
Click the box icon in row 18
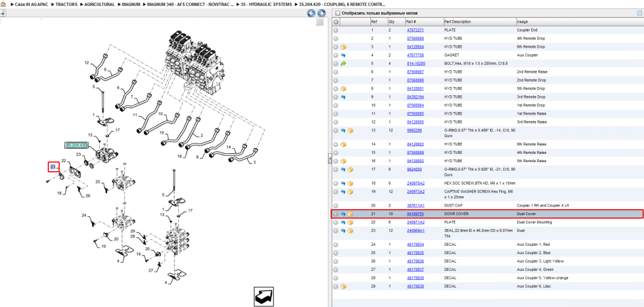click(350, 183)
